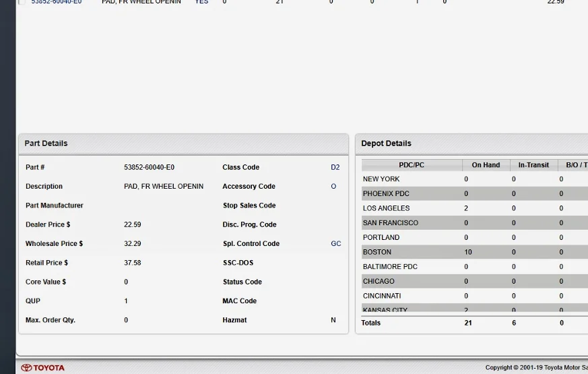Click the O accessory code link
Screen dimensions: 588x374
pos(333,187)
